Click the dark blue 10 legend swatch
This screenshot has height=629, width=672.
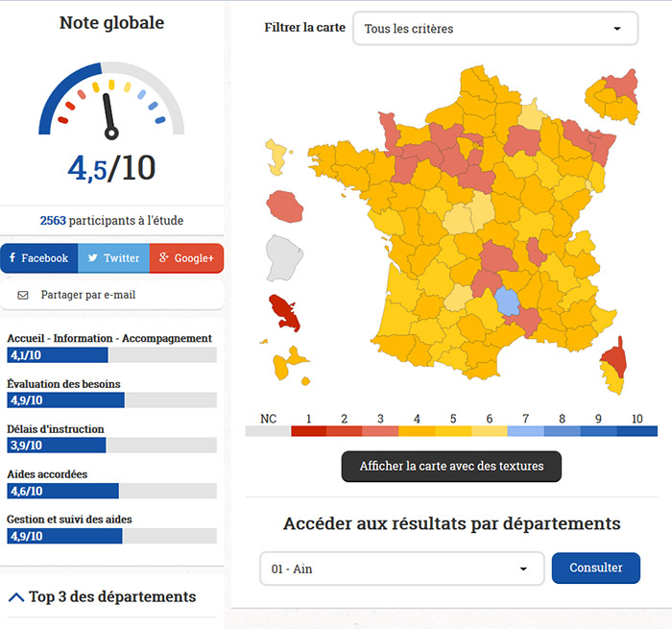click(x=637, y=431)
